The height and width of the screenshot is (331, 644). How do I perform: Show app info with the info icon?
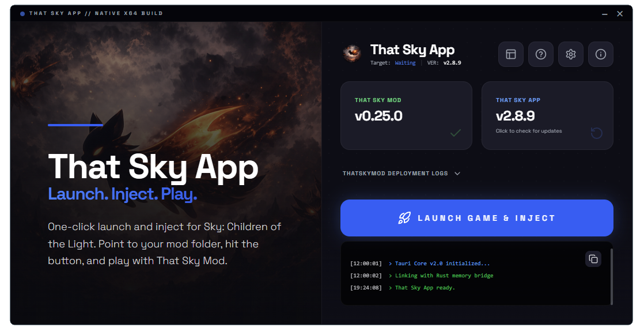tap(600, 54)
